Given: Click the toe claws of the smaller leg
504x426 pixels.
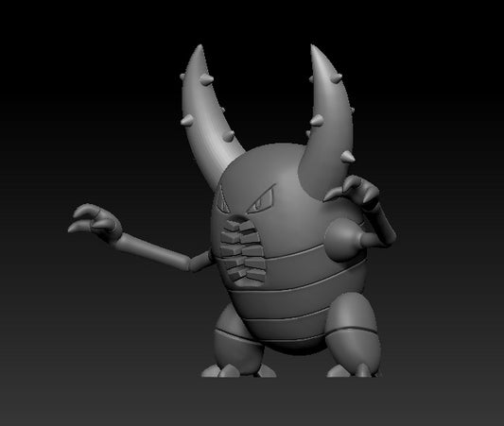Looking at the screenshot, I should (238, 371).
